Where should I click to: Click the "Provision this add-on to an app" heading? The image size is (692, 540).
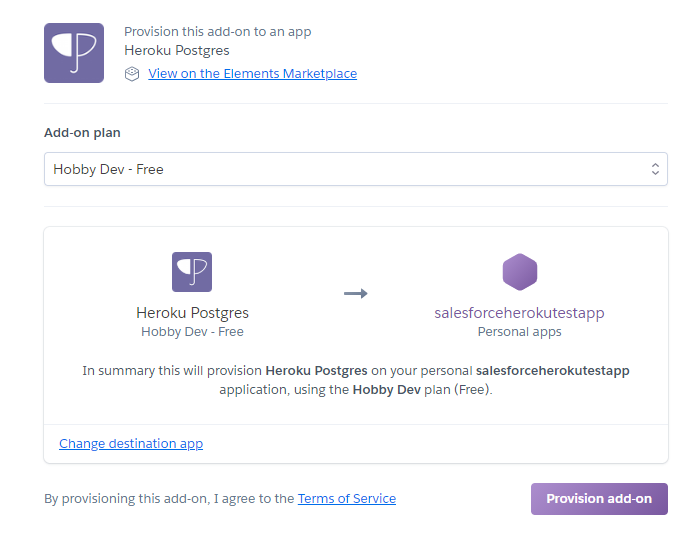coord(217,32)
